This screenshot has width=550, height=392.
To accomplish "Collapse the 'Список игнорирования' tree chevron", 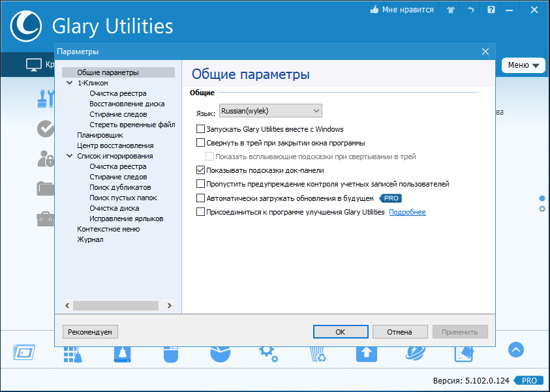I will click(69, 156).
